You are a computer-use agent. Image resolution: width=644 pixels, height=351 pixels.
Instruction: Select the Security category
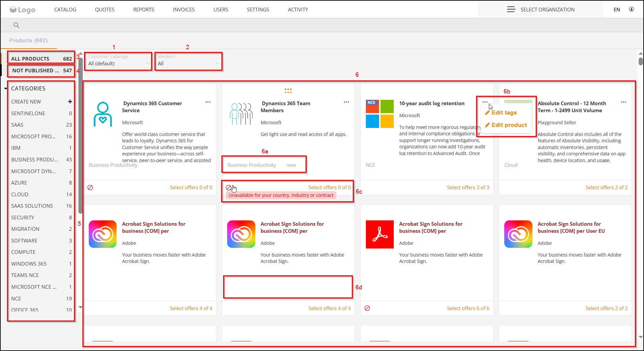point(42,217)
